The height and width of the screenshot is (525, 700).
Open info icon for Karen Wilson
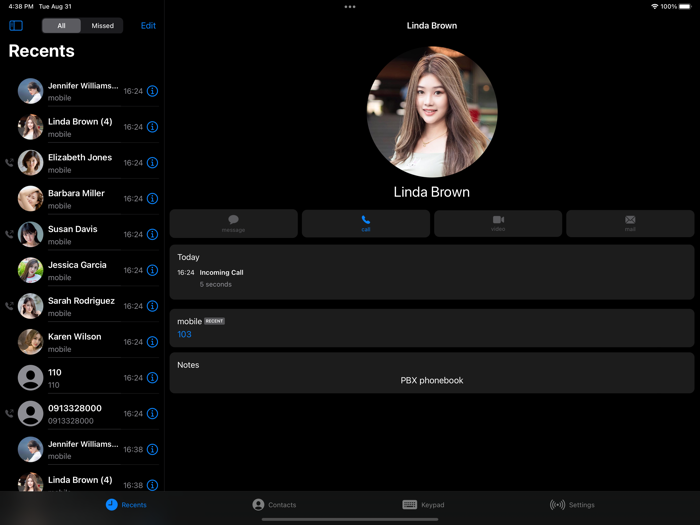(152, 342)
